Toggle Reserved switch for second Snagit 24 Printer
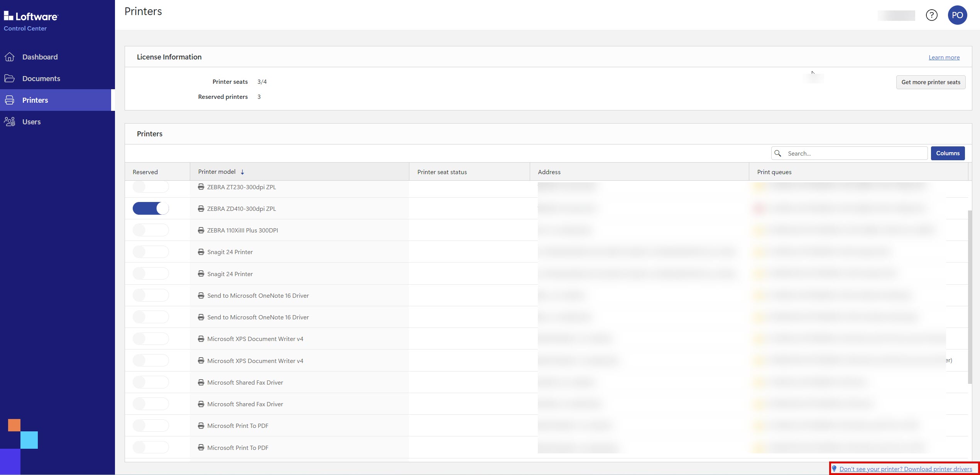Screen dimensions: 980x475 pyautogui.click(x=150, y=274)
